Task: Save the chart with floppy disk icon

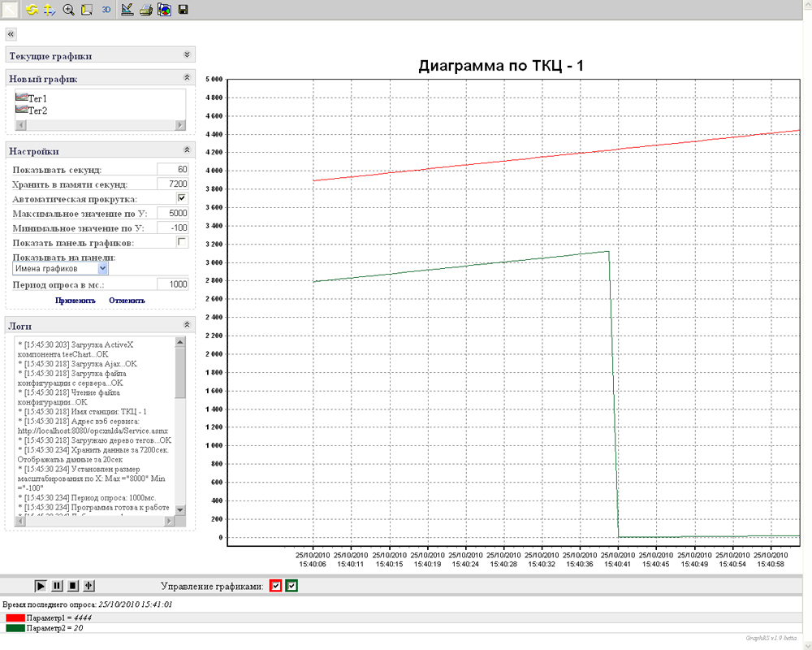Action: 183,10
